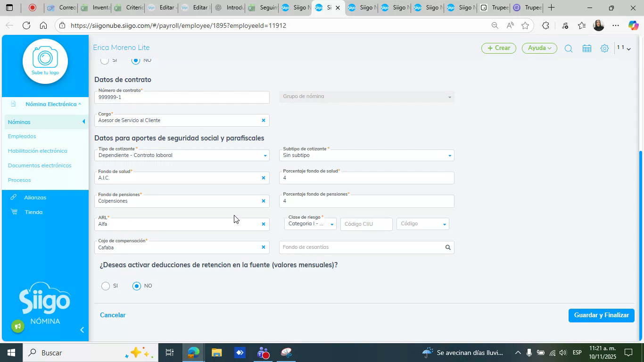Image resolution: width=644 pixels, height=362 pixels.
Task: Refresh the browser page
Action: (26, 25)
